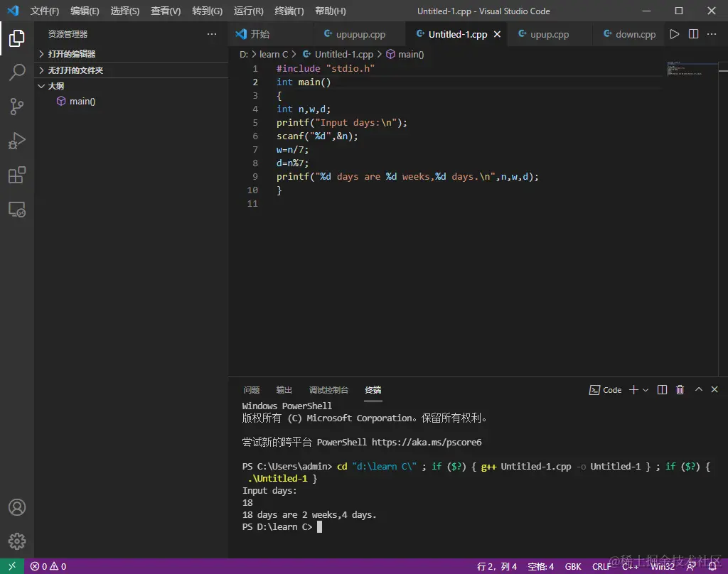Click the errors and warnings status indicator
The width and height of the screenshot is (728, 574).
[48, 566]
